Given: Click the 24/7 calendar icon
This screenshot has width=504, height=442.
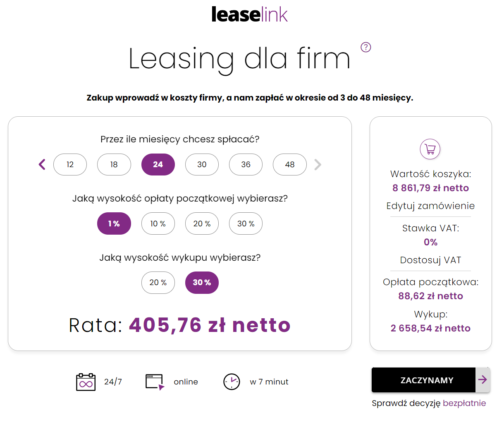Looking at the screenshot, I should point(86,382).
